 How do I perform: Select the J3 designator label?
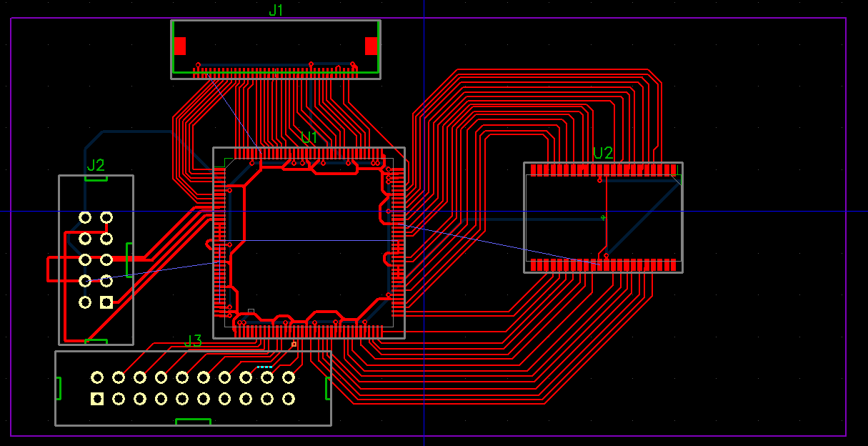point(193,341)
